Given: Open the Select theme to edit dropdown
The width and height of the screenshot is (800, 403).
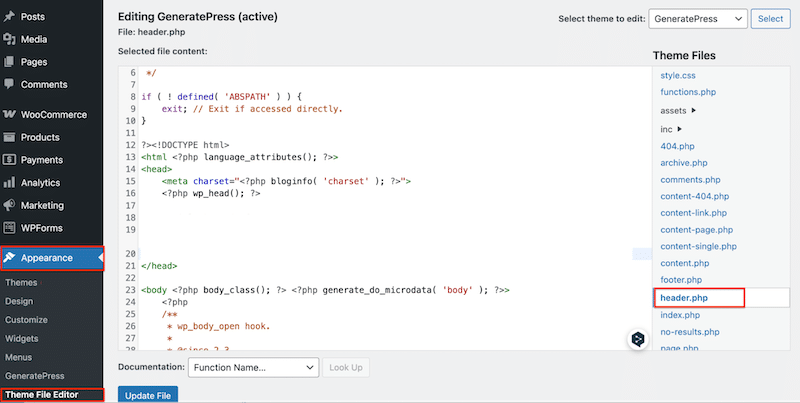Looking at the screenshot, I should tap(698, 19).
